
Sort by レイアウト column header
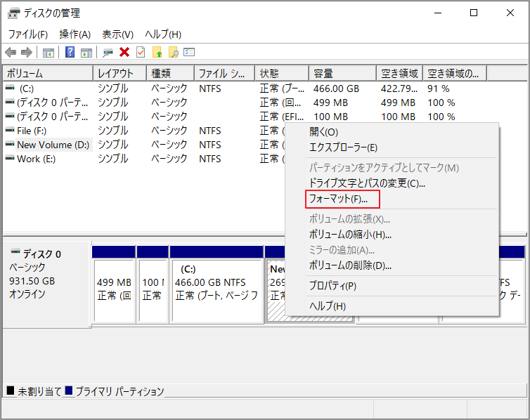(x=119, y=73)
